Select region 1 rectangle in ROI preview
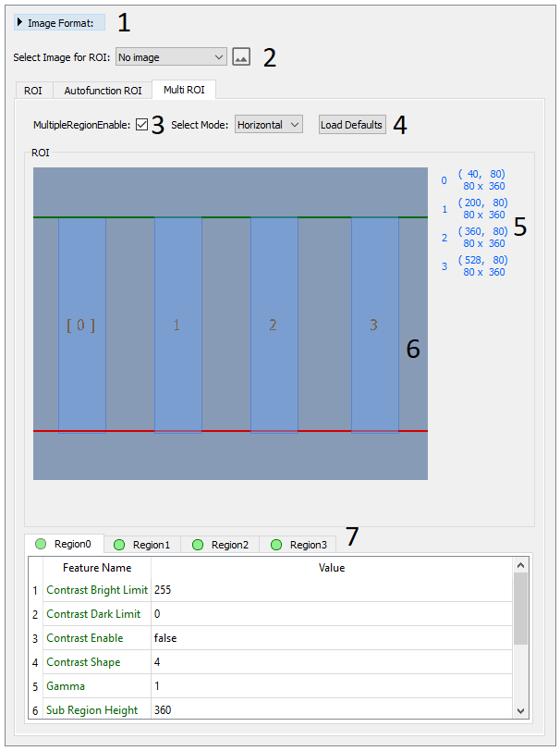Image resolution: width=560 pixels, height=751 pixels. pos(177,325)
